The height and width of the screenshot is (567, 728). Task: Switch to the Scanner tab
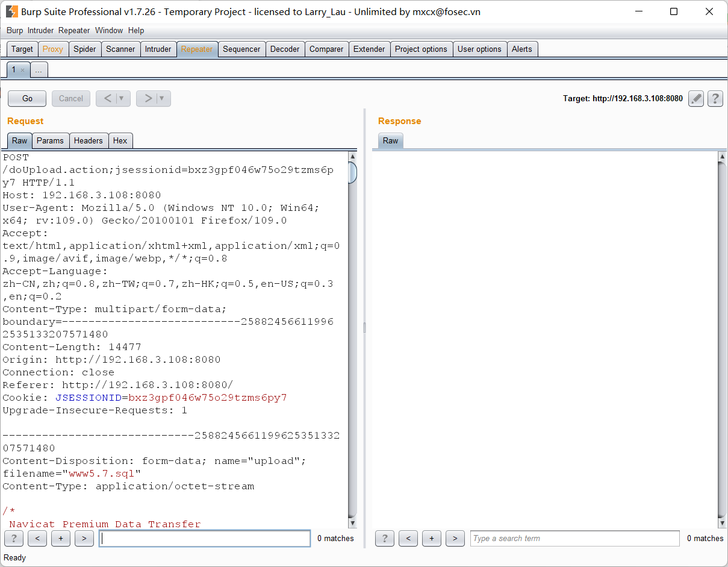[x=120, y=49]
